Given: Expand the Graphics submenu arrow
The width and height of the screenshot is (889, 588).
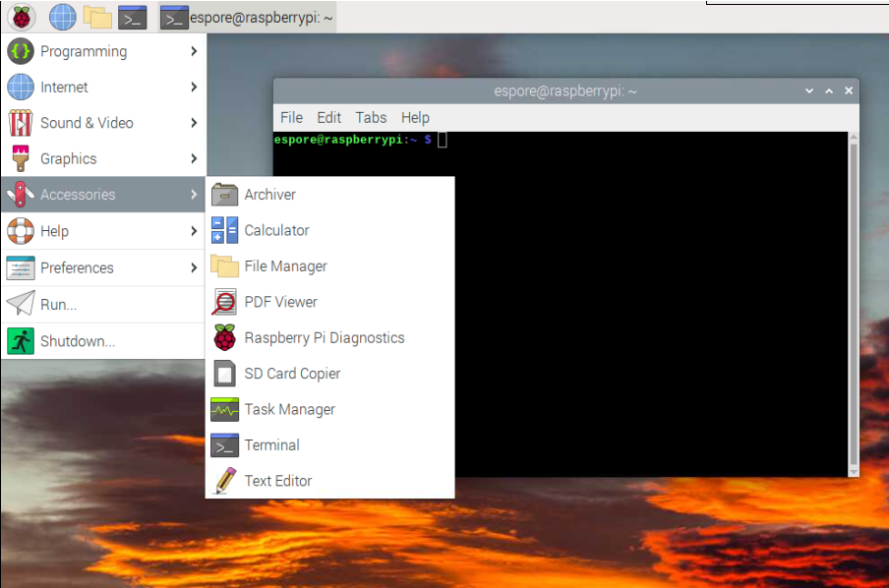Looking at the screenshot, I should click(x=194, y=158).
